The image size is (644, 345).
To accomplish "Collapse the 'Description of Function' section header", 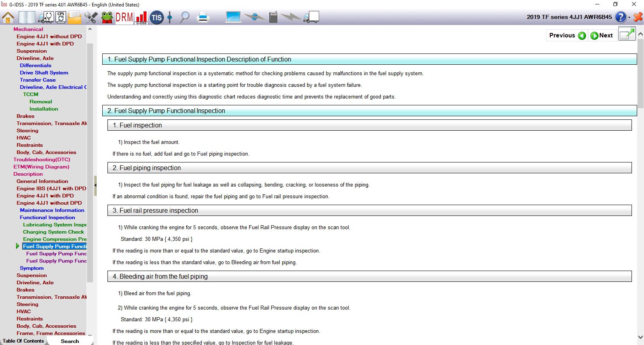I will point(369,59).
